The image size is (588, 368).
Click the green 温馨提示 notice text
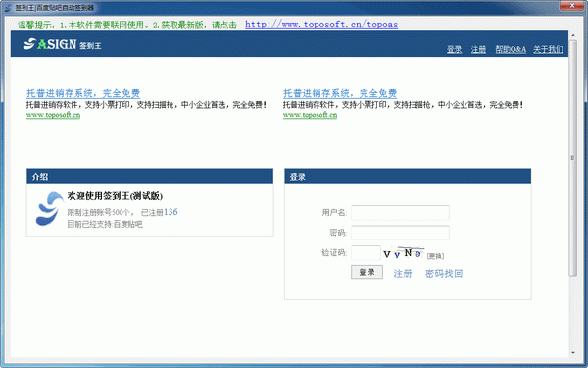click(127, 25)
